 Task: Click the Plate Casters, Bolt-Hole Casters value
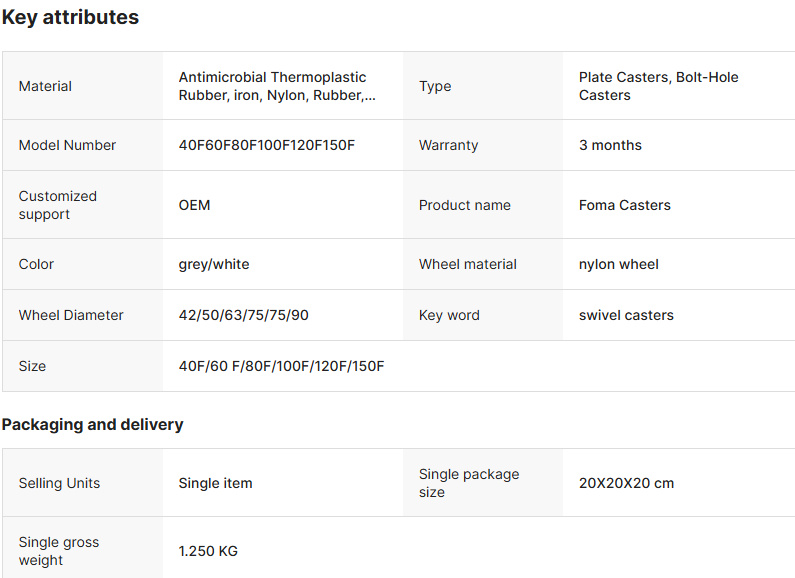(x=659, y=86)
